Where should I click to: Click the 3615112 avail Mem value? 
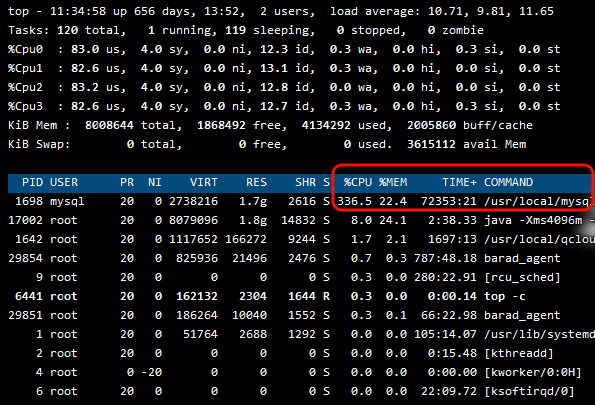click(x=431, y=144)
